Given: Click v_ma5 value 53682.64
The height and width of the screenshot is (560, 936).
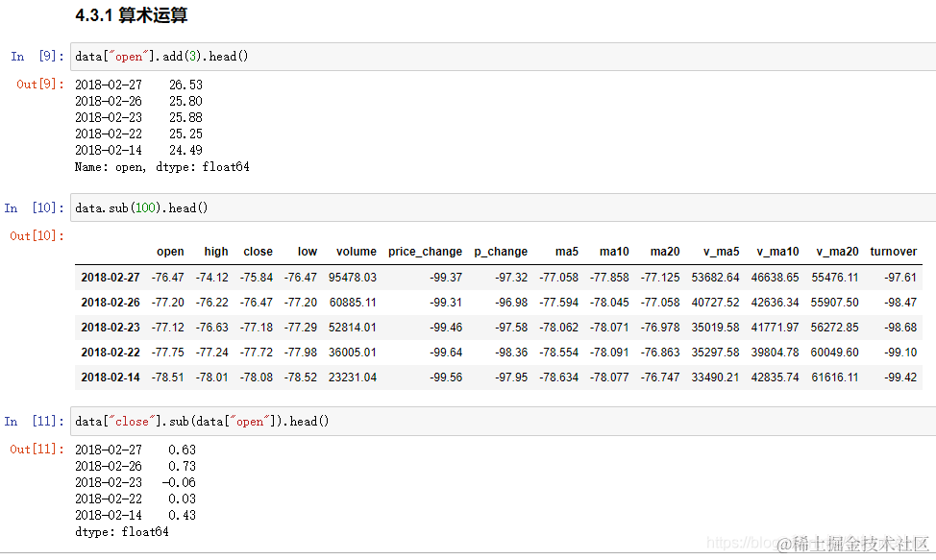Looking at the screenshot, I should (715, 278).
